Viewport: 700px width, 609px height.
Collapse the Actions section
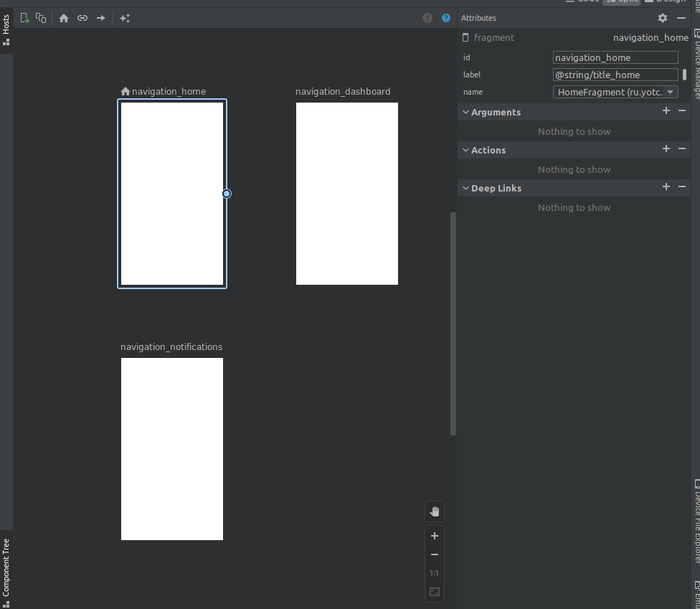[x=466, y=150]
